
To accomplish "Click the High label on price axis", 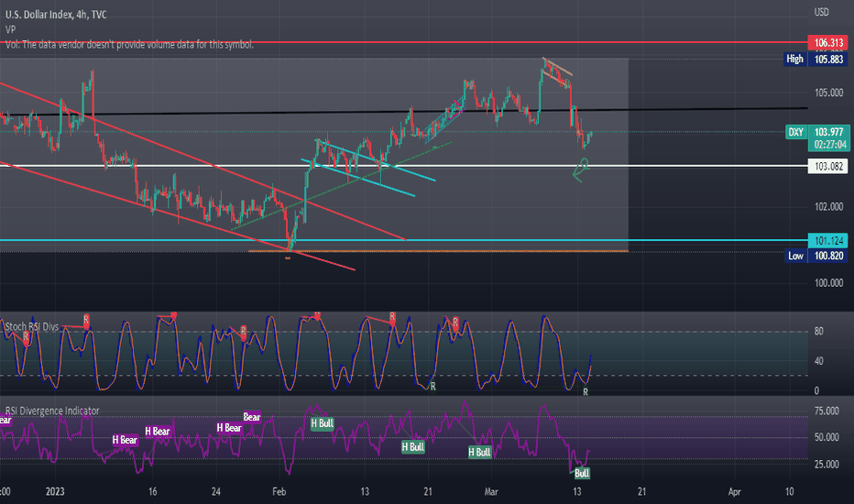I will [x=794, y=59].
